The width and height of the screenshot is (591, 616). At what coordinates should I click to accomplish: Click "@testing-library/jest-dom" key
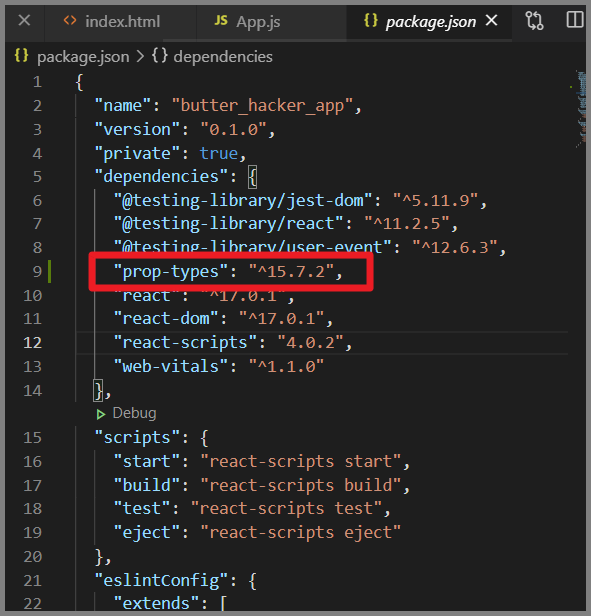(x=243, y=201)
